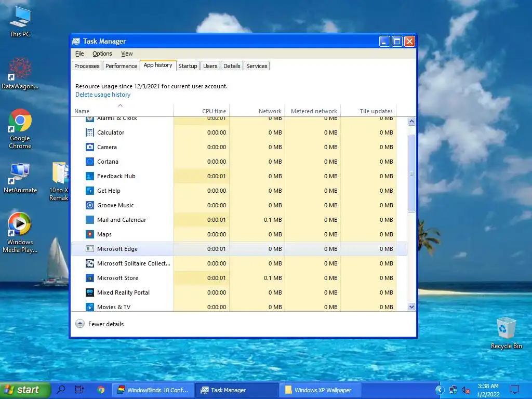Click the Task Manager title bar icon
Viewport: 532px width, 399px height.
tap(76, 42)
